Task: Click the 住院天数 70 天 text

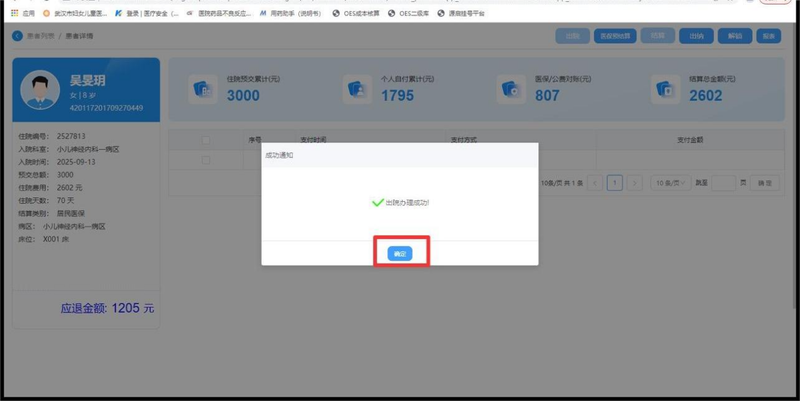Action: tap(46, 200)
